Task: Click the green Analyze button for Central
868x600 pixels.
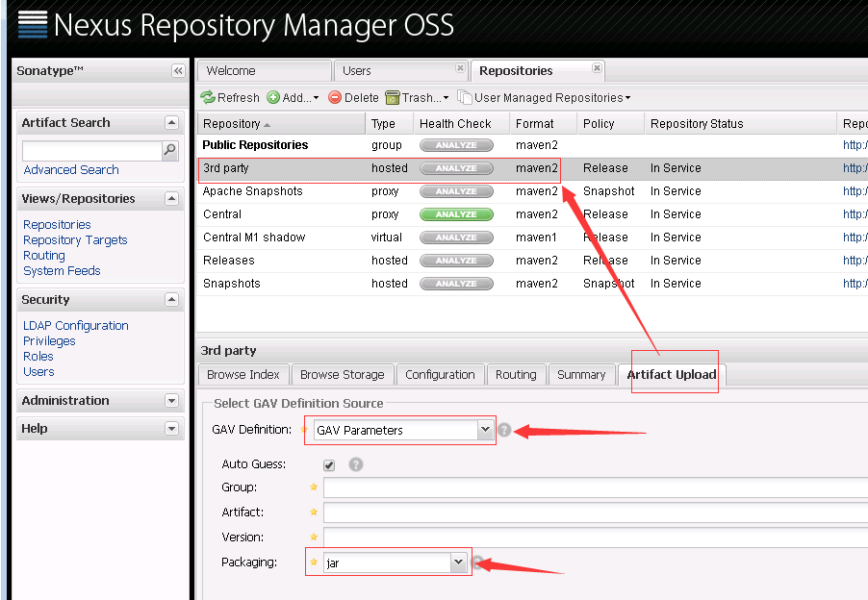Action: point(456,214)
